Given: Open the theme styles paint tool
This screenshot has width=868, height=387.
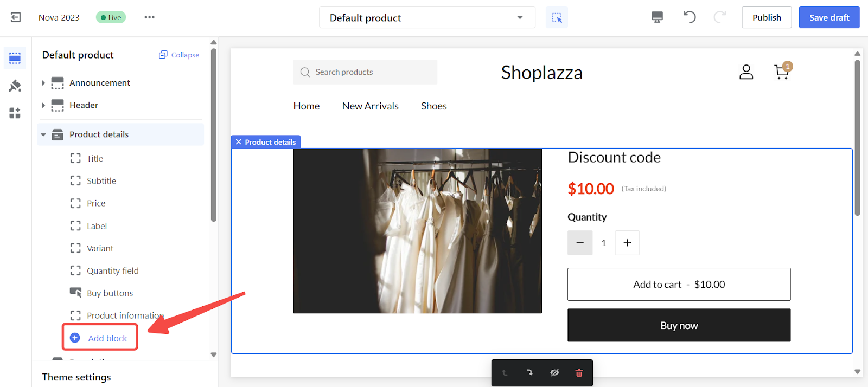Looking at the screenshot, I should [x=15, y=86].
